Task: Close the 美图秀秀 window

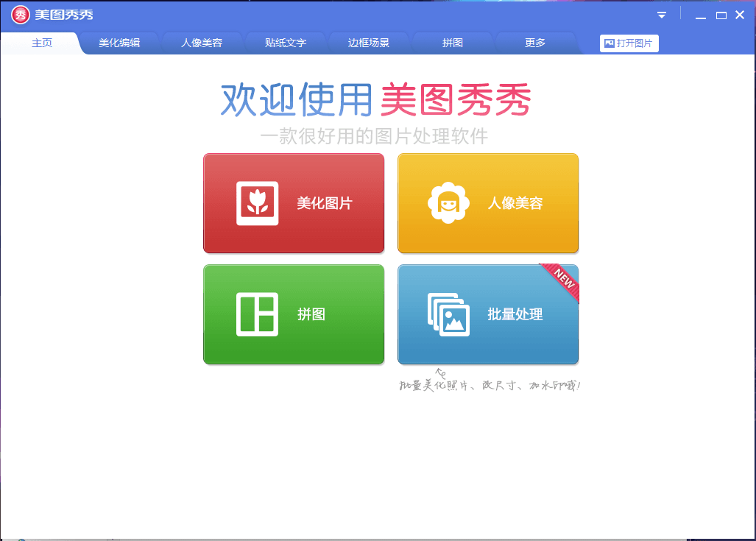Action: [740, 15]
